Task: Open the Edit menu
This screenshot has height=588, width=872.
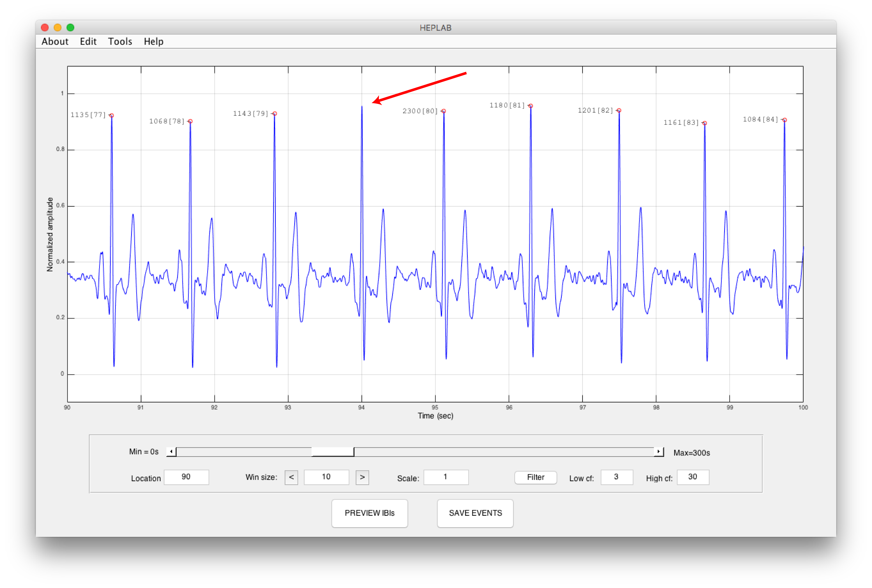Action: pos(88,41)
